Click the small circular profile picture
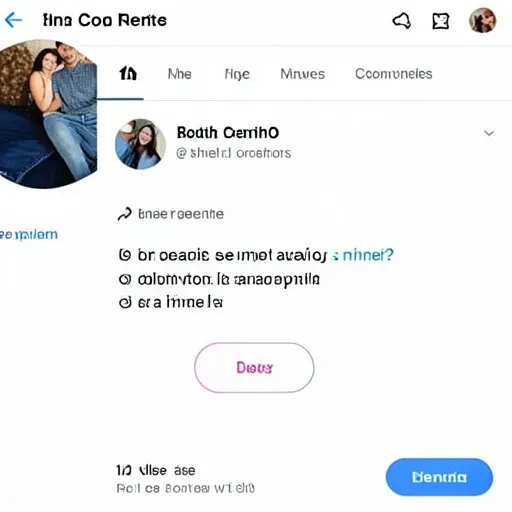The height and width of the screenshot is (512, 512). point(140,144)
